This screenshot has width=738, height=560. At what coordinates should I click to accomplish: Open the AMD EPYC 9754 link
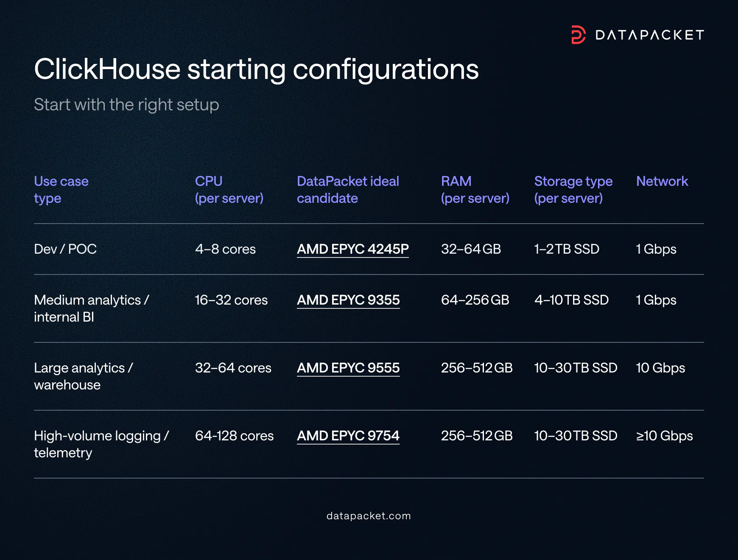click(348, 436)
